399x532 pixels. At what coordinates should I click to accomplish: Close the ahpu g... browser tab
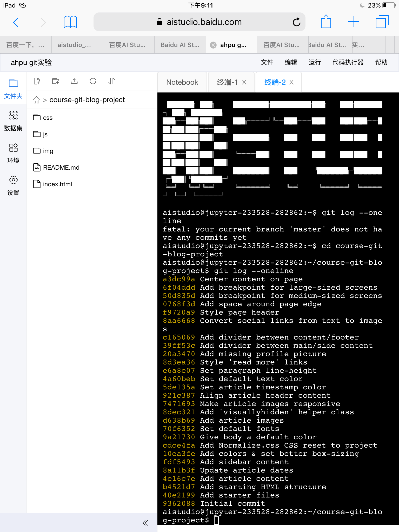click(213, 45)
